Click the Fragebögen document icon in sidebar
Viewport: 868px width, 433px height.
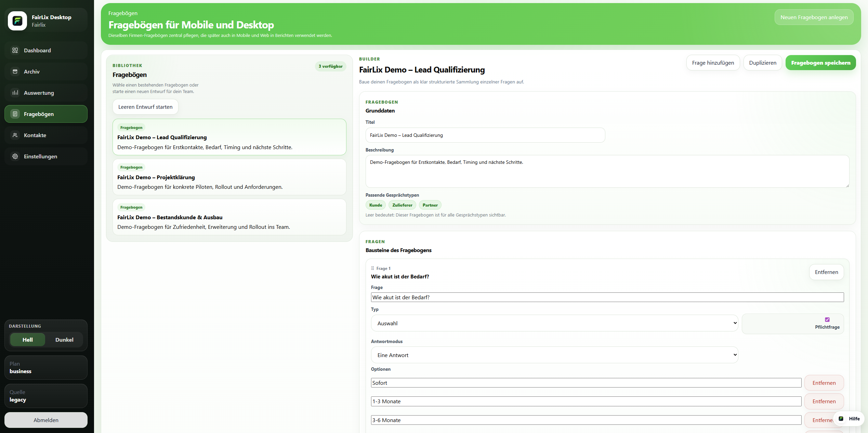(15, 114)
